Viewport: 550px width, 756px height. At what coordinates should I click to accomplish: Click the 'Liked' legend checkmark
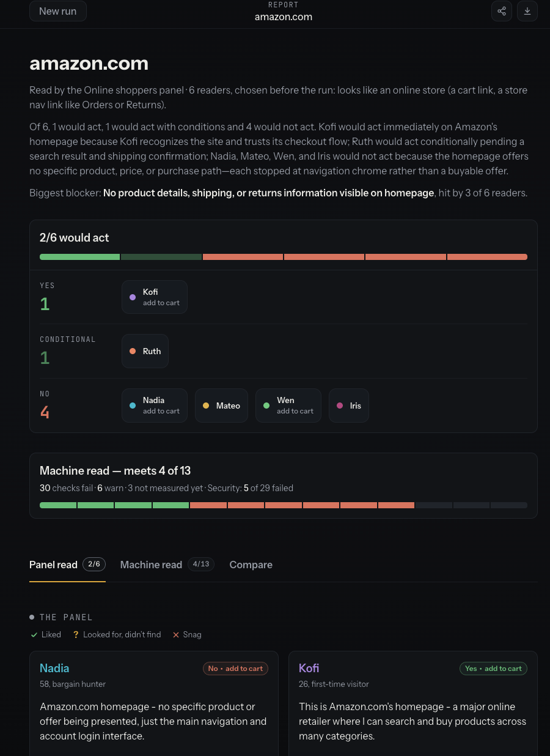tap(34, 635)
